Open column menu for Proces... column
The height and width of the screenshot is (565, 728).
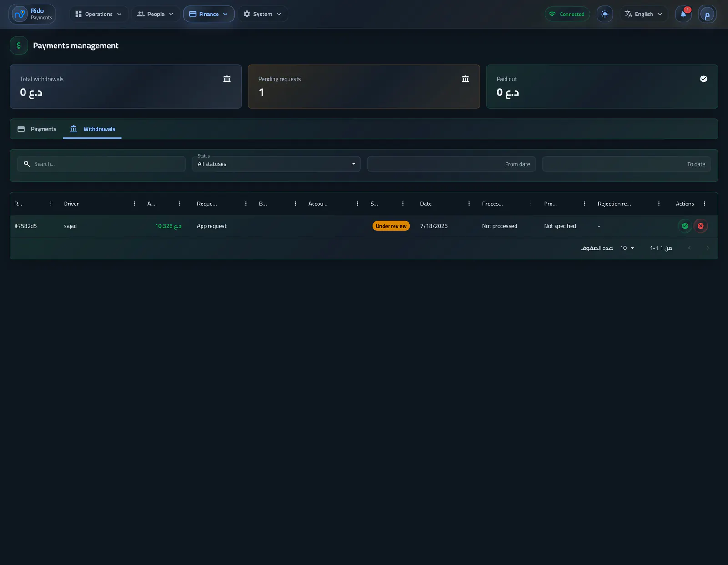pyautogui.click(x=531, y=204)
